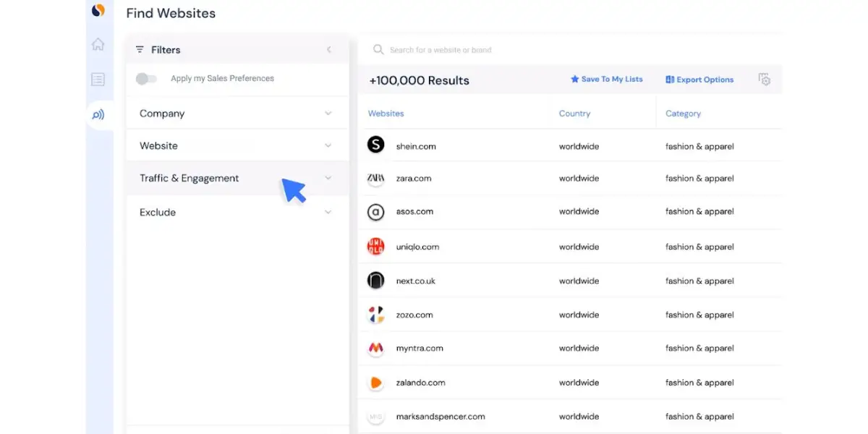Open table settings gear icon
The height and width of the screenshot is (434, 868).
click(x=765, y=80)
